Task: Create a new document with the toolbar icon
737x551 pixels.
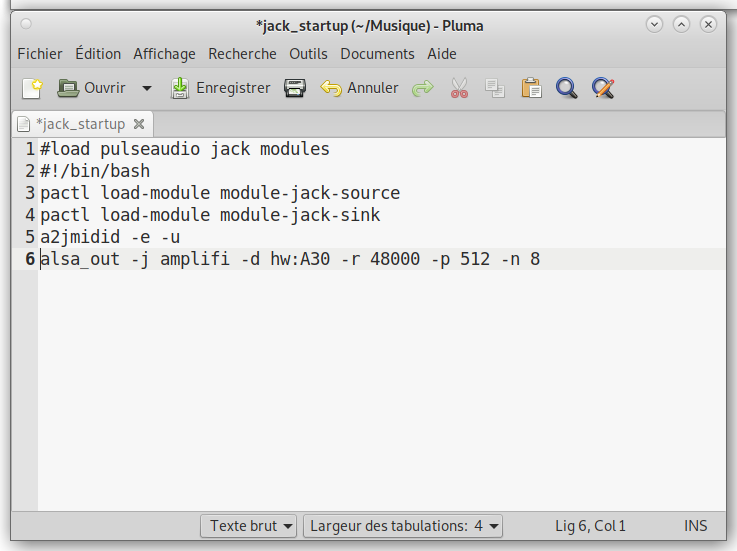Action: [32, 88]
